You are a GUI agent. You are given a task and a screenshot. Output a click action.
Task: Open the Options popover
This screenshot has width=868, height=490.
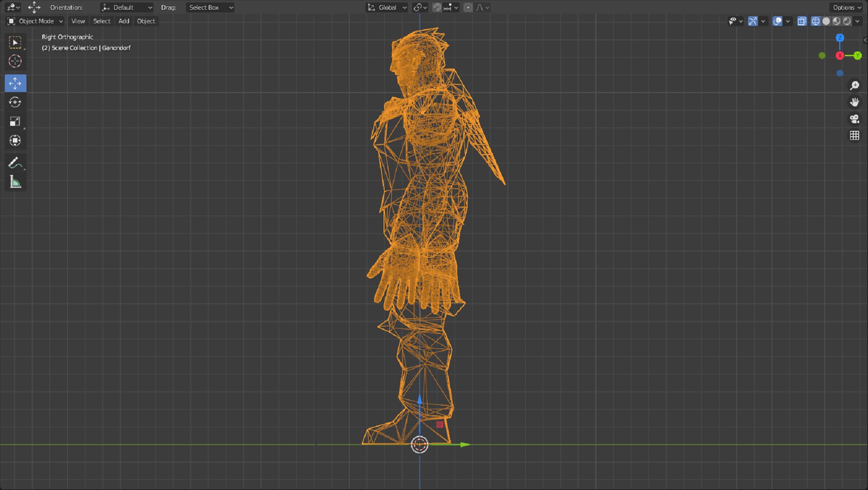(x=847, y=7)
